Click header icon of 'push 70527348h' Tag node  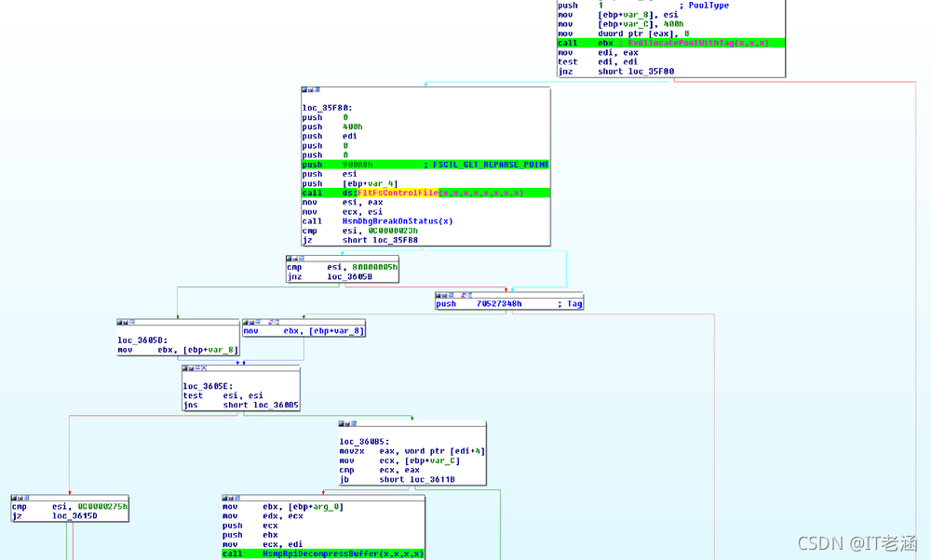440,295
